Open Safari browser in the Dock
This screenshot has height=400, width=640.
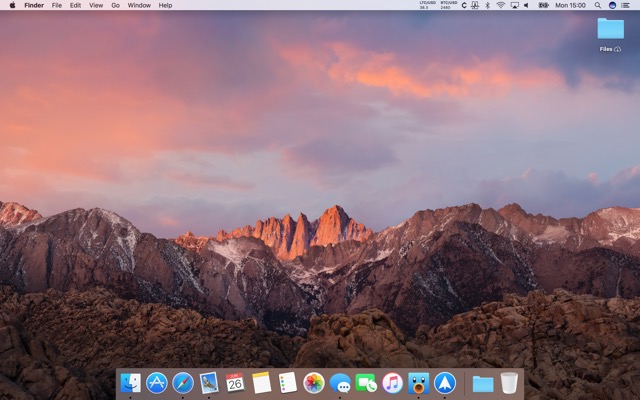(183, 383)
